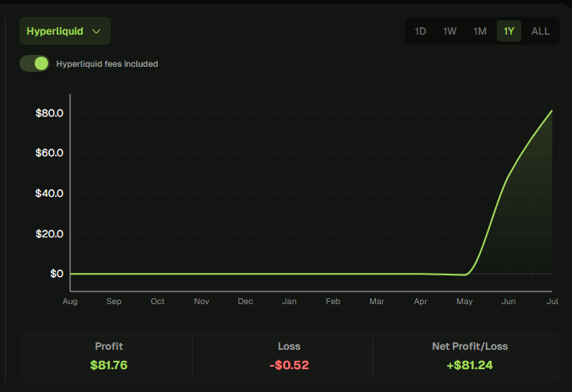Click the $80.0 y-axis label
Viewport: 572px width, 392px height.
(x=49, y=113)
